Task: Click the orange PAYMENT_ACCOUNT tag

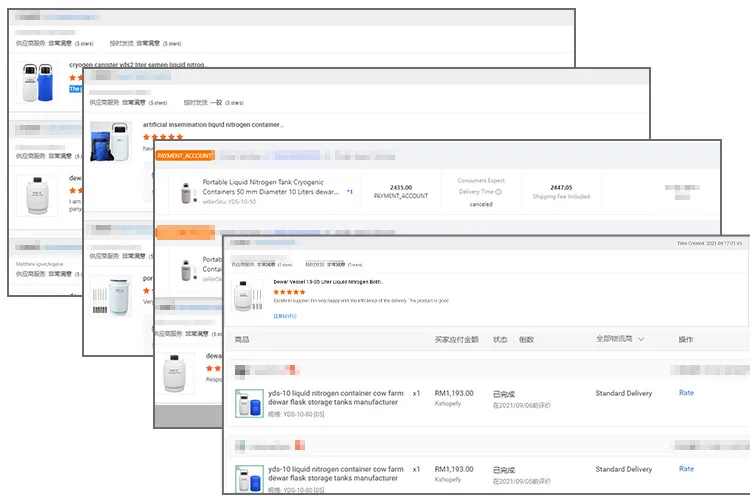Action: coord(185,156)
